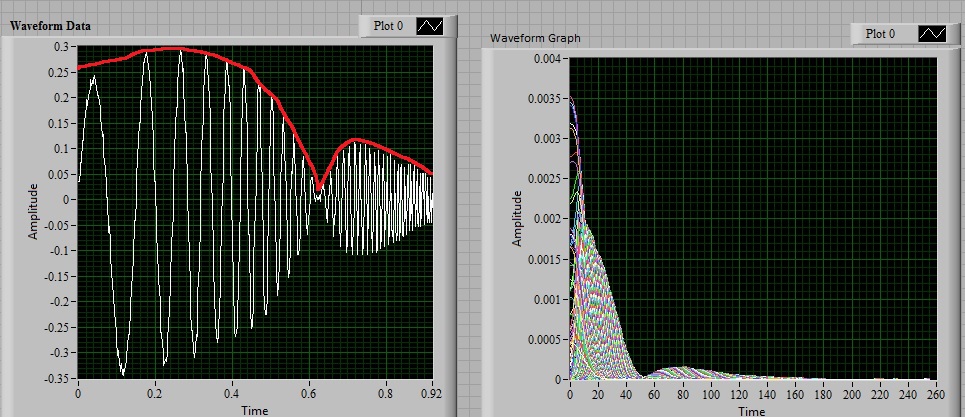This screenshot has height=417, width=965.
Task: Click the 0.2 x-axis tick on Waveform Data
Action: [155, 393]
